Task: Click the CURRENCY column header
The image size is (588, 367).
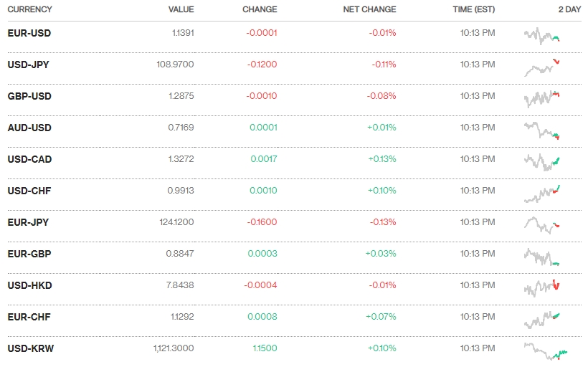Action: pos(29,9)
